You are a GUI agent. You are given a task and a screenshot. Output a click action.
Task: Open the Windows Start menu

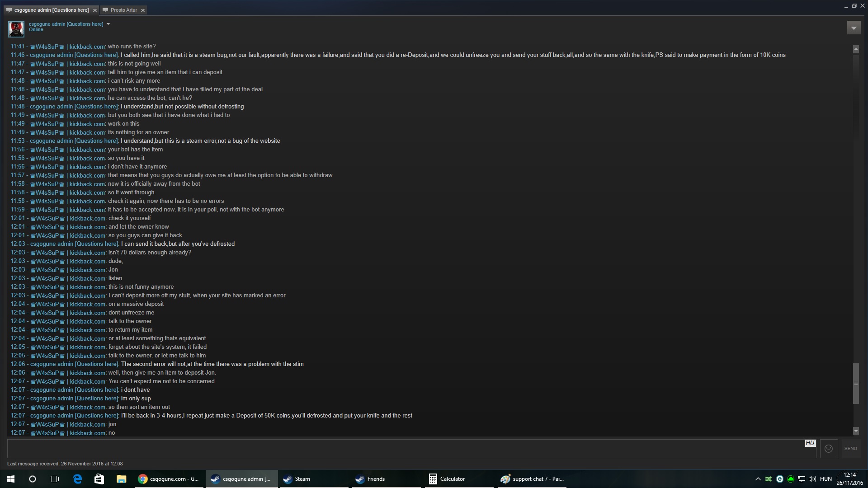pyautogui.click(x=11, y=479)
